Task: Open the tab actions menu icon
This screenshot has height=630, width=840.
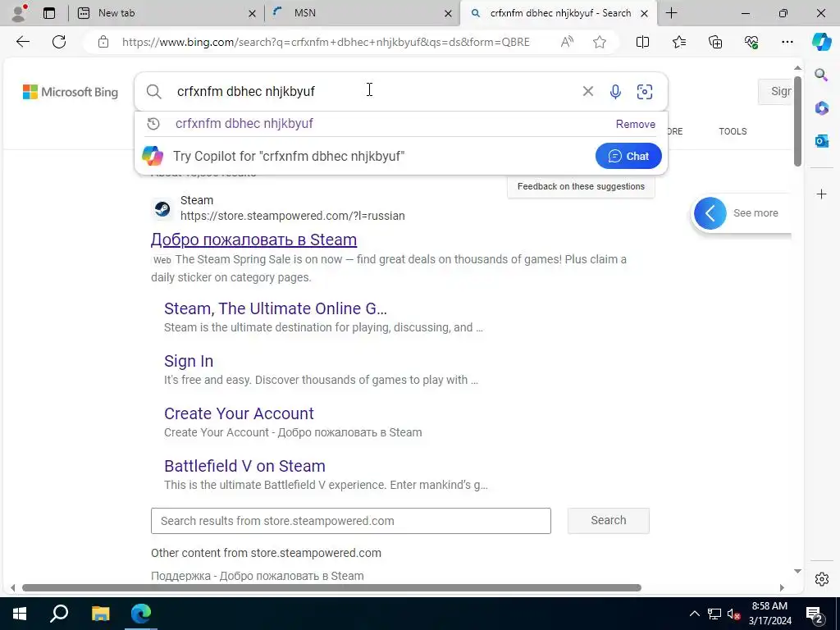Action: tap(49, 13)
